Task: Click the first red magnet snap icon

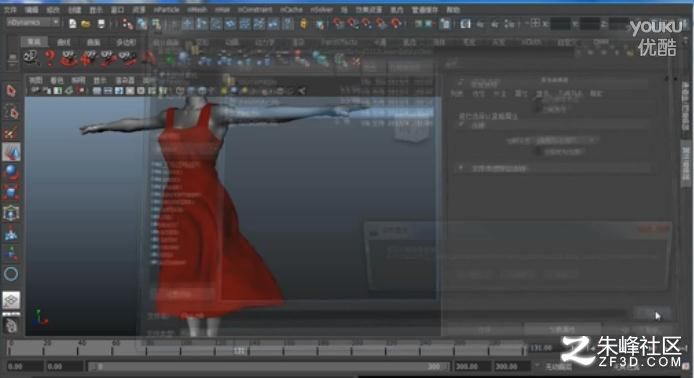Action: pos(339,23)
